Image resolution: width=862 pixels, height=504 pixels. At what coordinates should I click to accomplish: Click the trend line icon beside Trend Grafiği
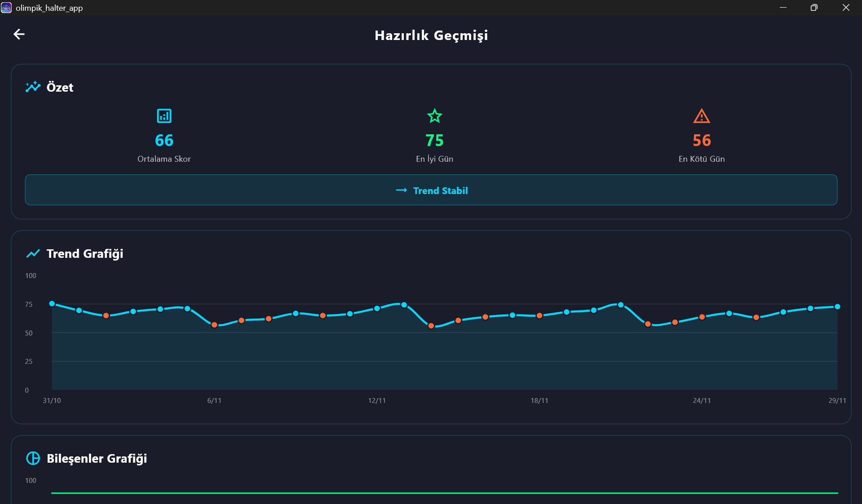click(33, 254)
